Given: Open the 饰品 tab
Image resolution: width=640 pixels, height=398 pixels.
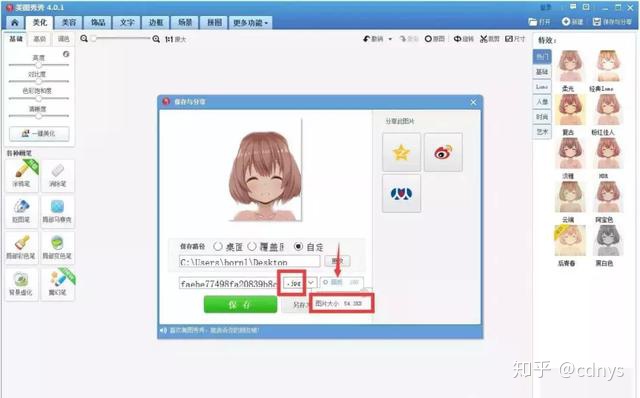Looking at the screenshot, I should point(98,22).
